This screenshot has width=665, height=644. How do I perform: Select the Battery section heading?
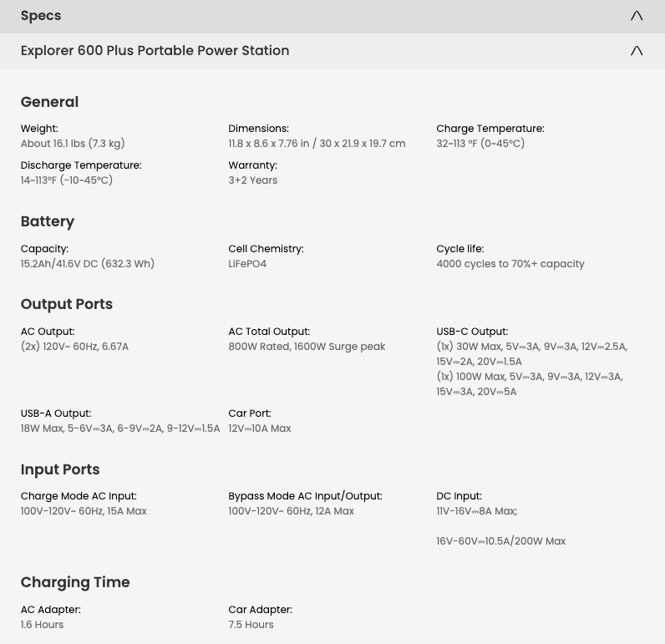coord(48,221)
